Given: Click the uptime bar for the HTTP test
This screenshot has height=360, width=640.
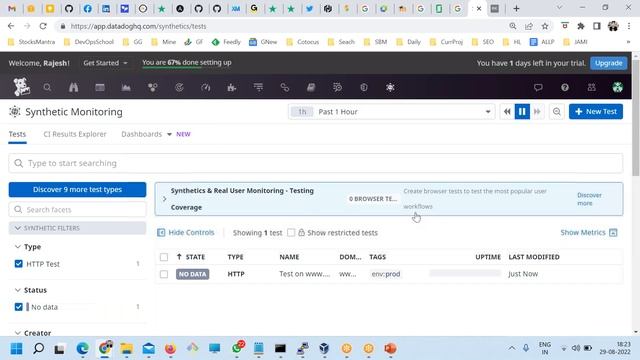Looking at the screenshot, I should tap(465, 273).
